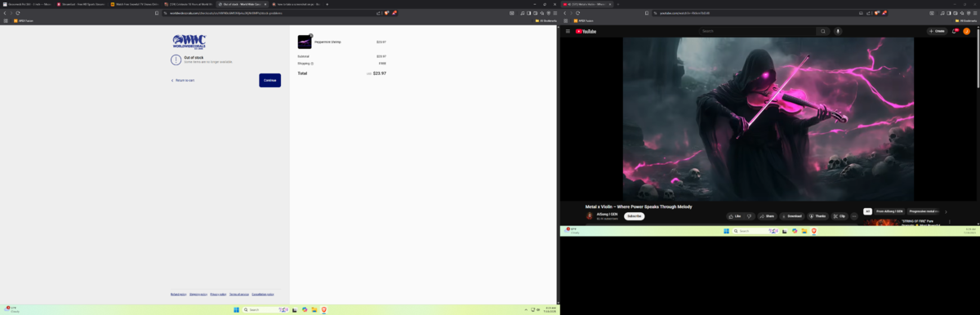Open the Brave browser taskbar icon
The image size is (980, 315).
click(323, 309)
